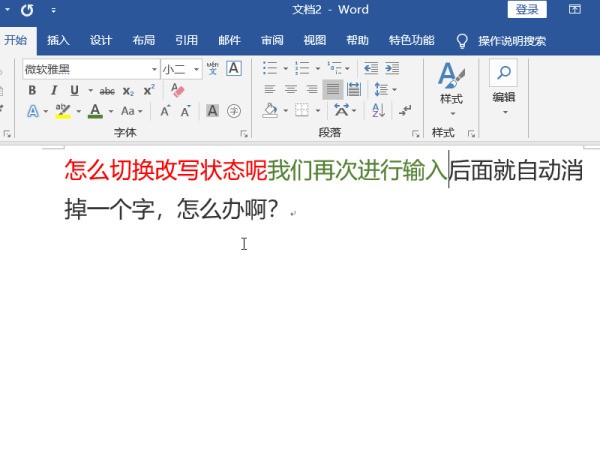
Task: Open the 审阅 ribbon tab
Action: 272,41
